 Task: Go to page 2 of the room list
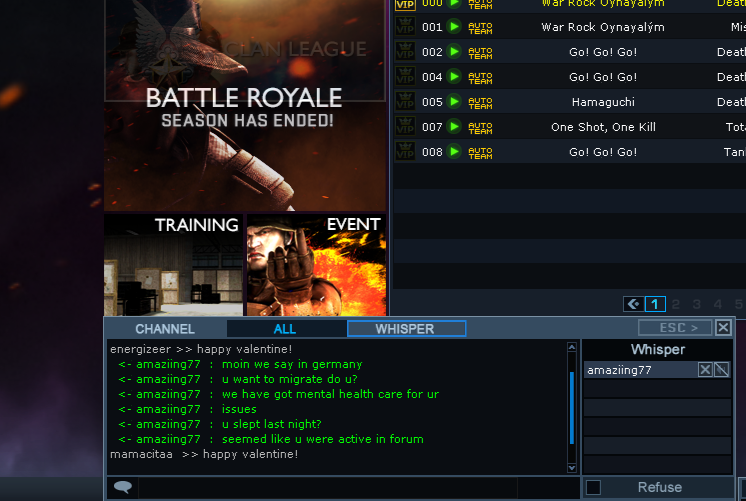pos(676,304)
